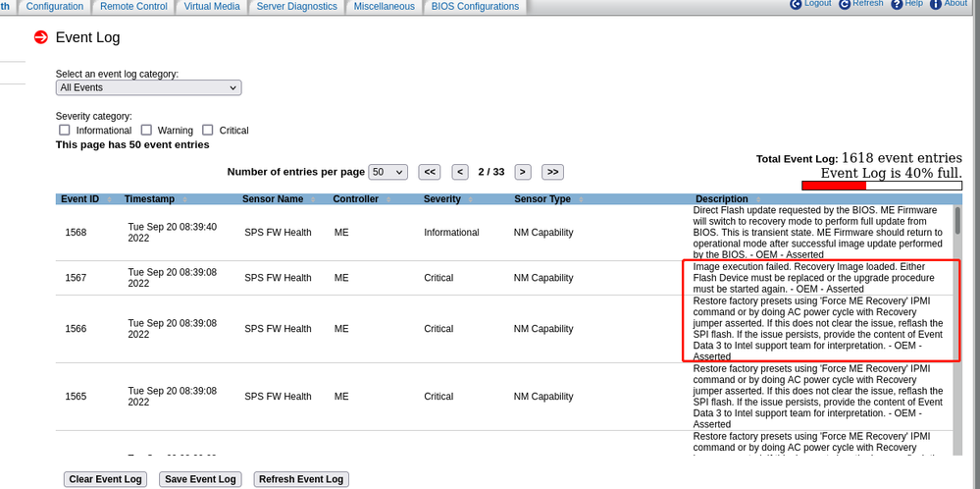Click the Timestamp column header

click(149, 199)
